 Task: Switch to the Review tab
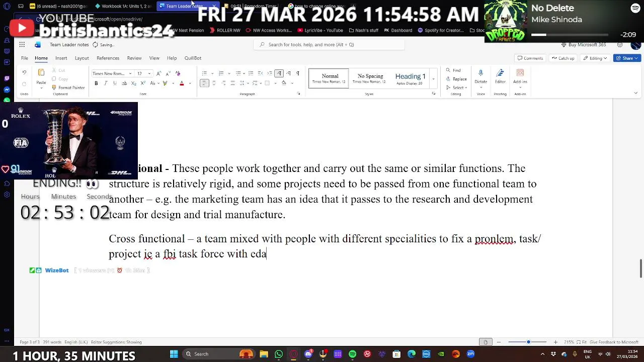click(x=134, y=58)
